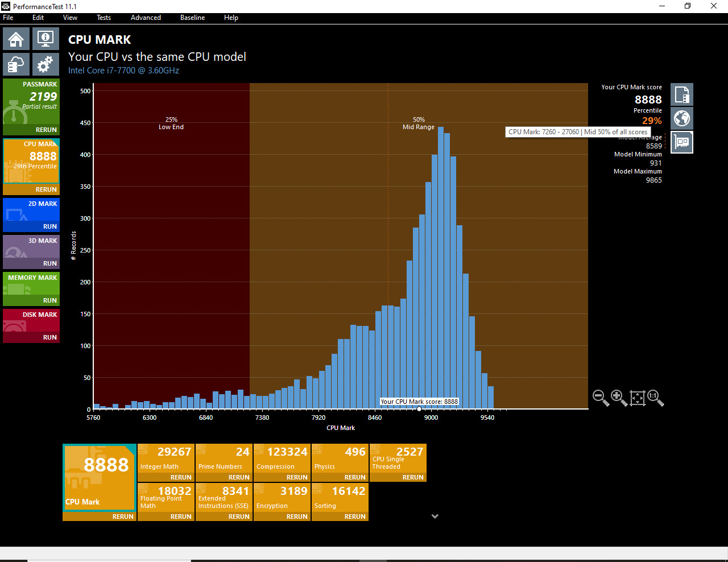Open the System Information monitor icon
This screenshot has width=728, height=562.
pos(45,39)
